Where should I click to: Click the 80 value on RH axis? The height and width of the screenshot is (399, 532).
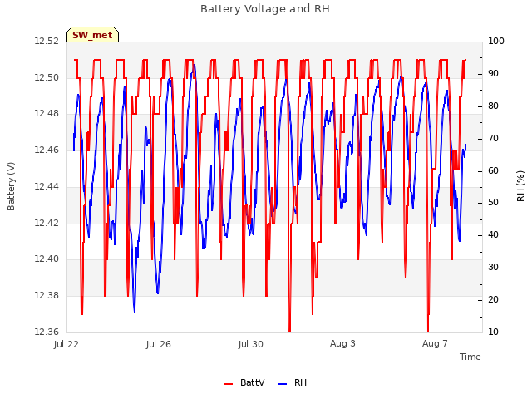[493, 106]
